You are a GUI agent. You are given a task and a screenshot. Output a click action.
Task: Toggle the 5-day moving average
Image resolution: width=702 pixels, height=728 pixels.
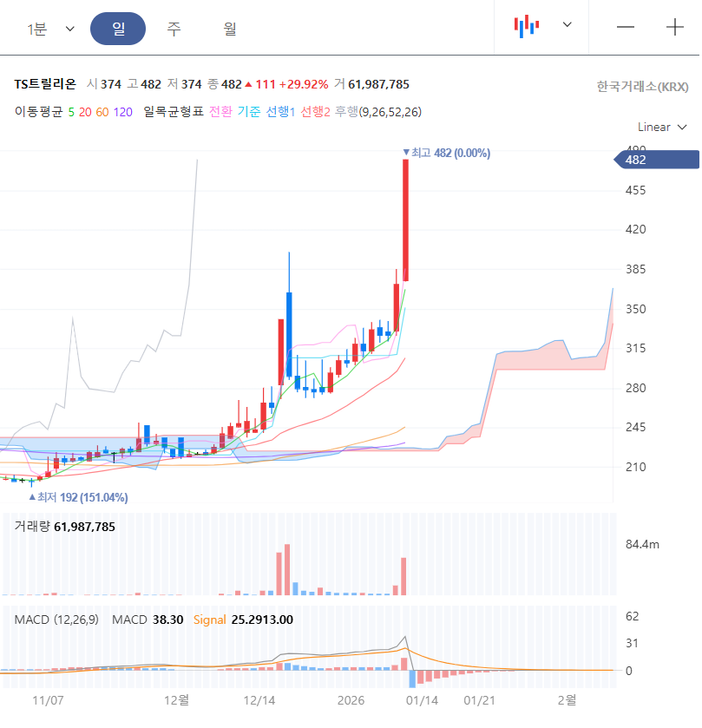tap(71, 112)
